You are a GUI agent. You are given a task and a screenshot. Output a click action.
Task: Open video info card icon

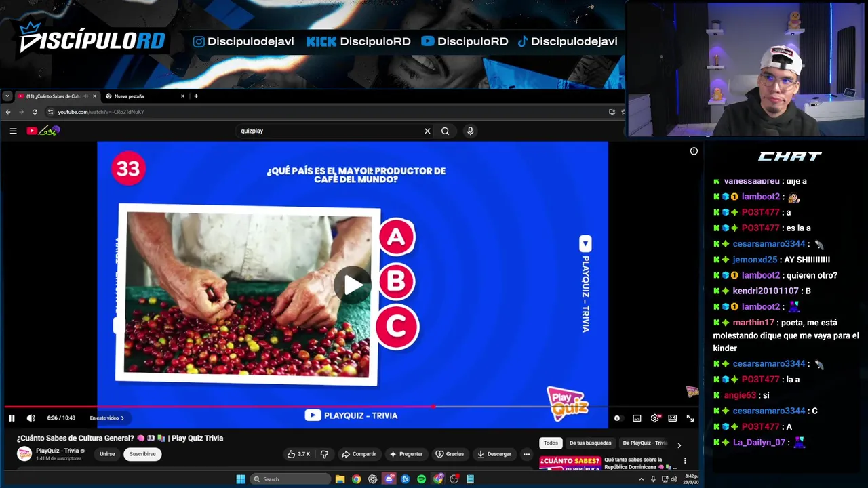(x=694, y=151)
